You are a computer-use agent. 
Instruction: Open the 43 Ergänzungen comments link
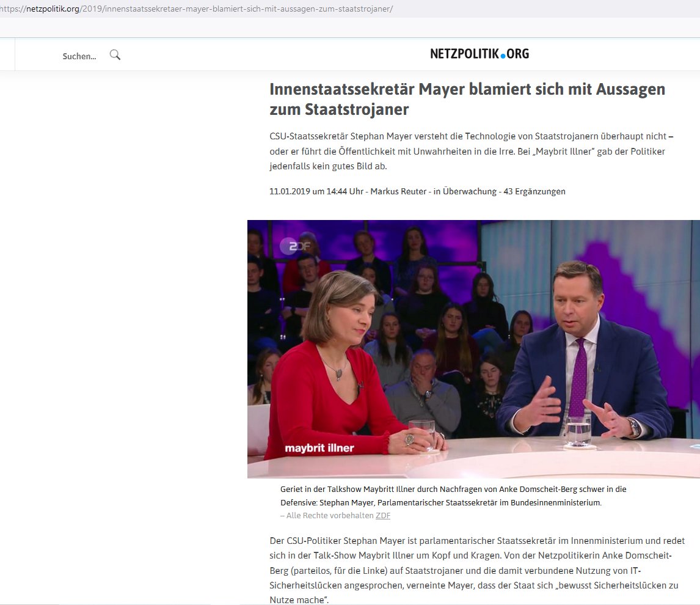534,191
